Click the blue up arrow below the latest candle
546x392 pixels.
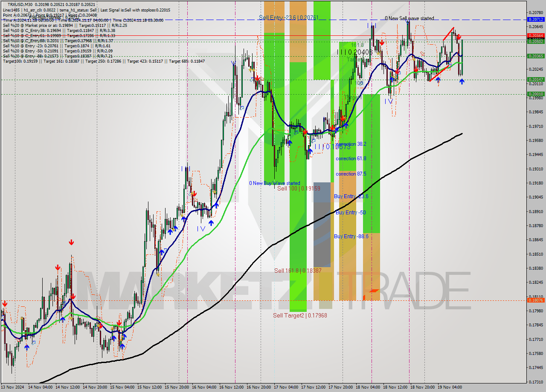462,81
